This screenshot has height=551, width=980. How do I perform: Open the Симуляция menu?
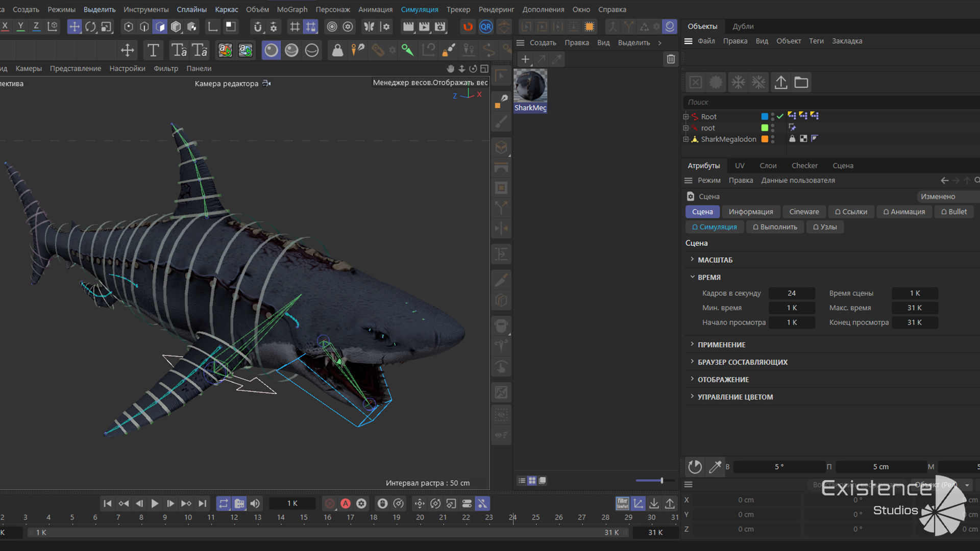click(x=419, y=9)
